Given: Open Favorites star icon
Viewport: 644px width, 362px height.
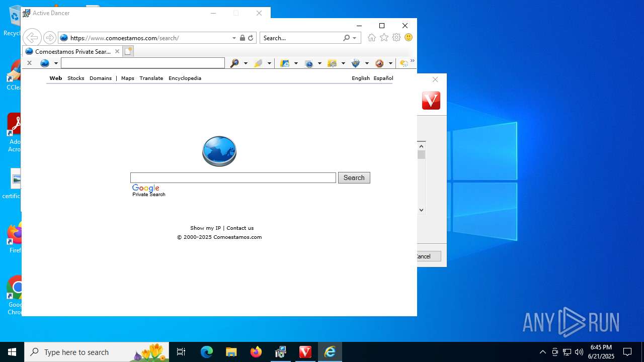Looking at the screenshot, I should [x=384, y=38].
